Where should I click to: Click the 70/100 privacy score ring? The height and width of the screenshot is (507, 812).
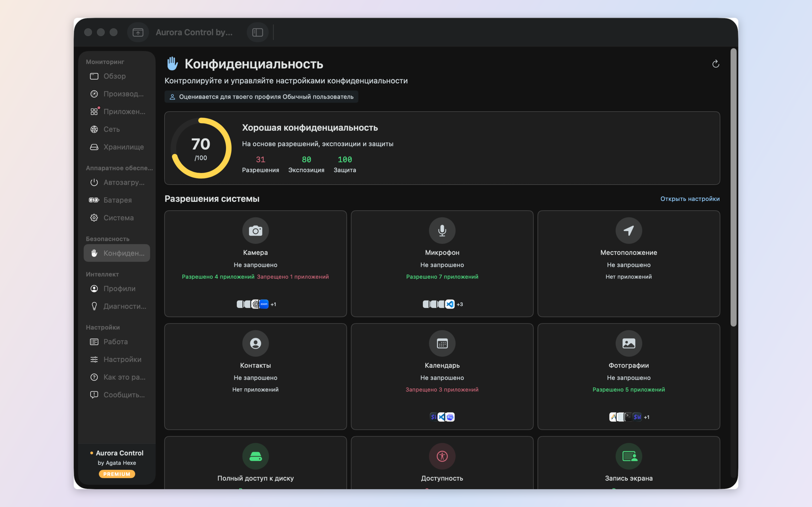pos(201,148)
